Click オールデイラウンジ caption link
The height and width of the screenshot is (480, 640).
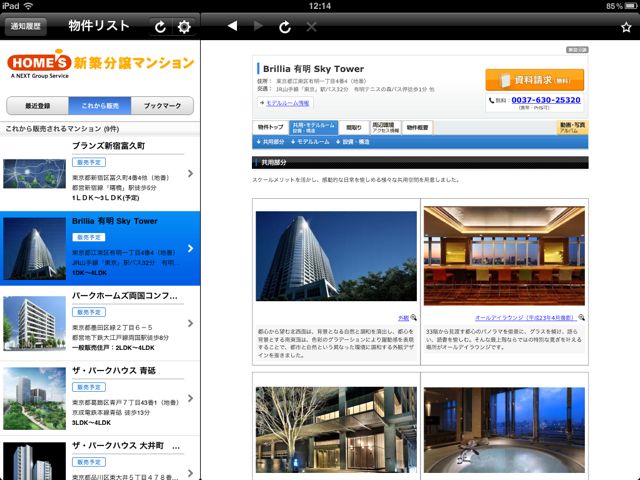pos(526,318)
